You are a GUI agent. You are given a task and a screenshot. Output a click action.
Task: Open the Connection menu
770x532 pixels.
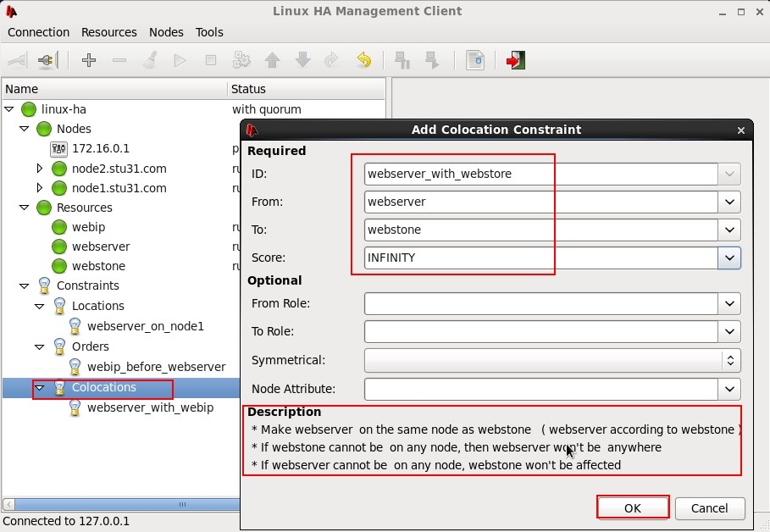pyautogui.click(x=38, y=32)
